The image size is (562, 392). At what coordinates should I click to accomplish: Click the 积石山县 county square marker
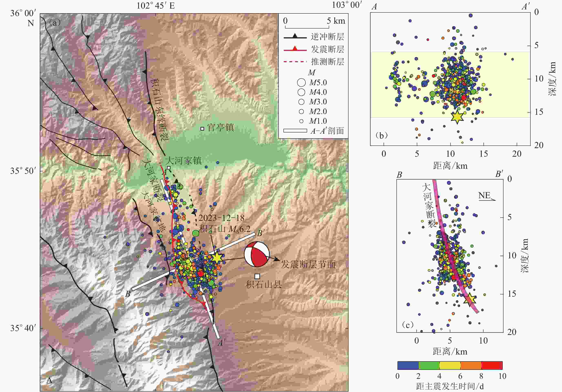(x=257, y=276)
